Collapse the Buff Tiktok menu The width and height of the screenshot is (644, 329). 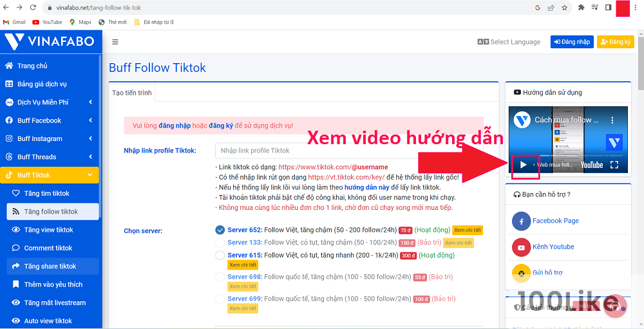50,175
